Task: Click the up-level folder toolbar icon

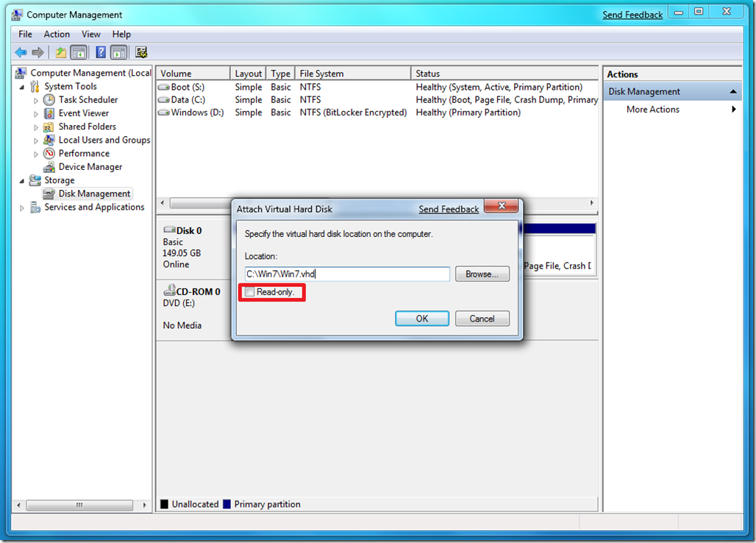Action: [61, 52]
